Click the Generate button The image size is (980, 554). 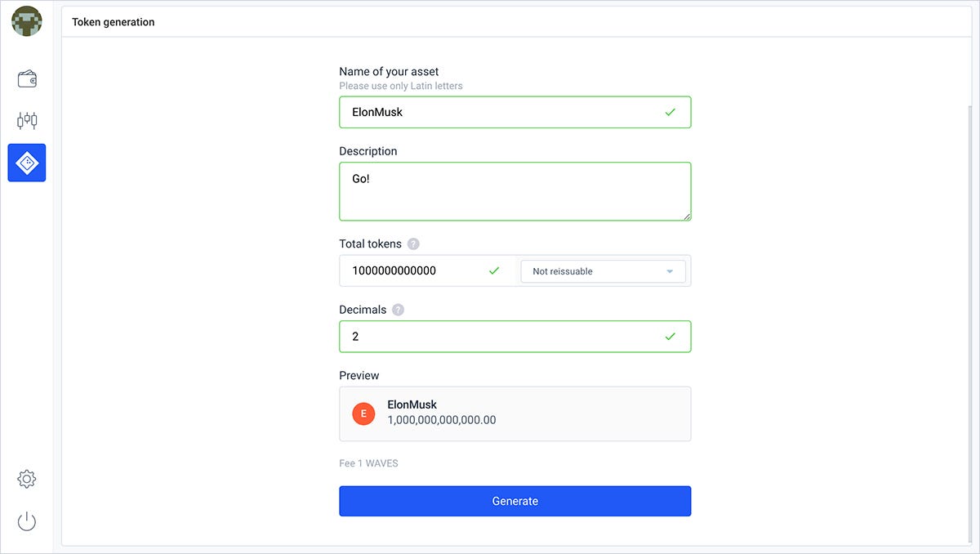click(x=514, y=501)
